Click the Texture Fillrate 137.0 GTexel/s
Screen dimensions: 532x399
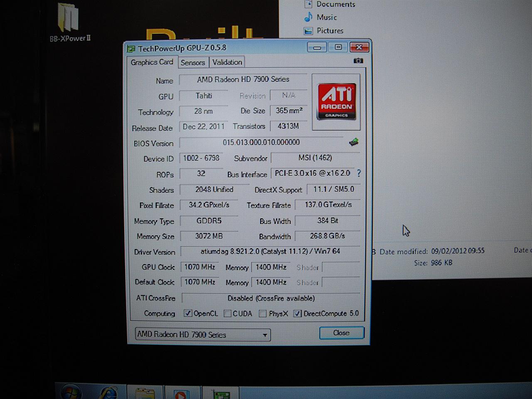pos(328,204)
